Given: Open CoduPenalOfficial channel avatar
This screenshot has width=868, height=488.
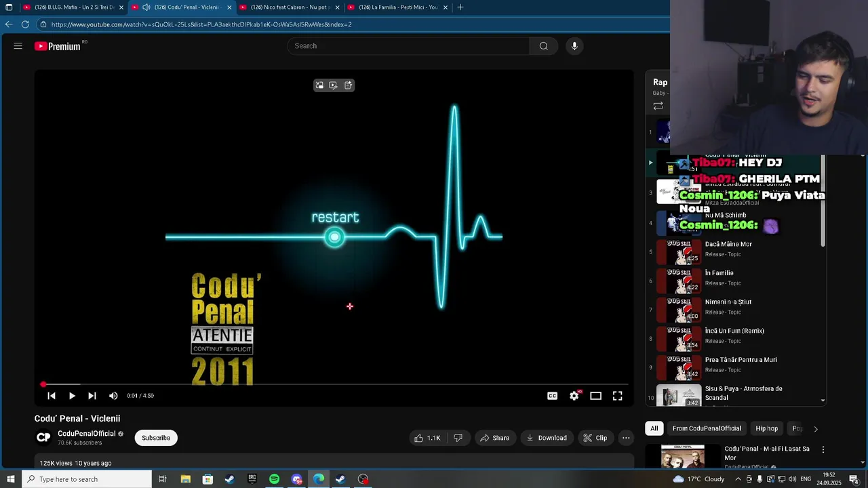Looking at the screenshot, I should [43, 438].
